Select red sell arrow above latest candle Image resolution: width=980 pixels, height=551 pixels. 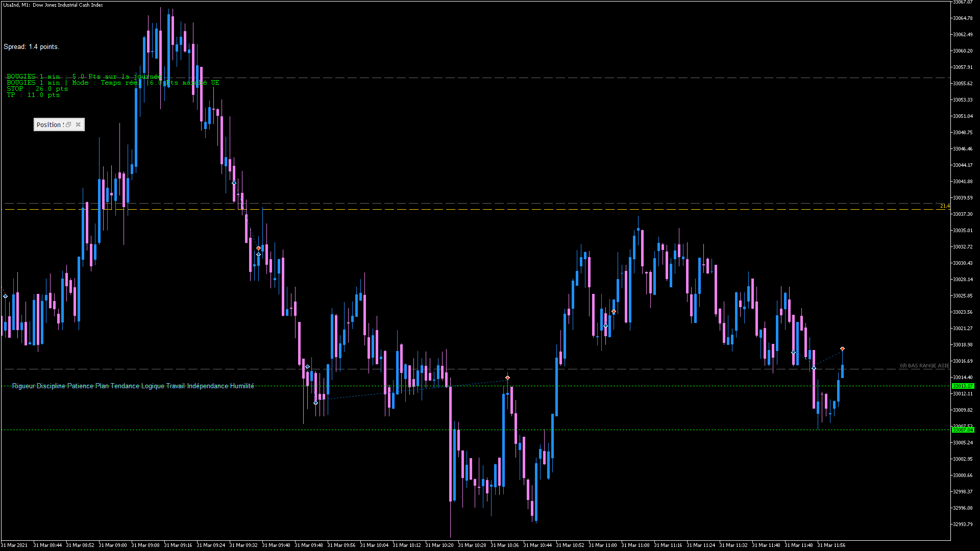tap(842, 349)
